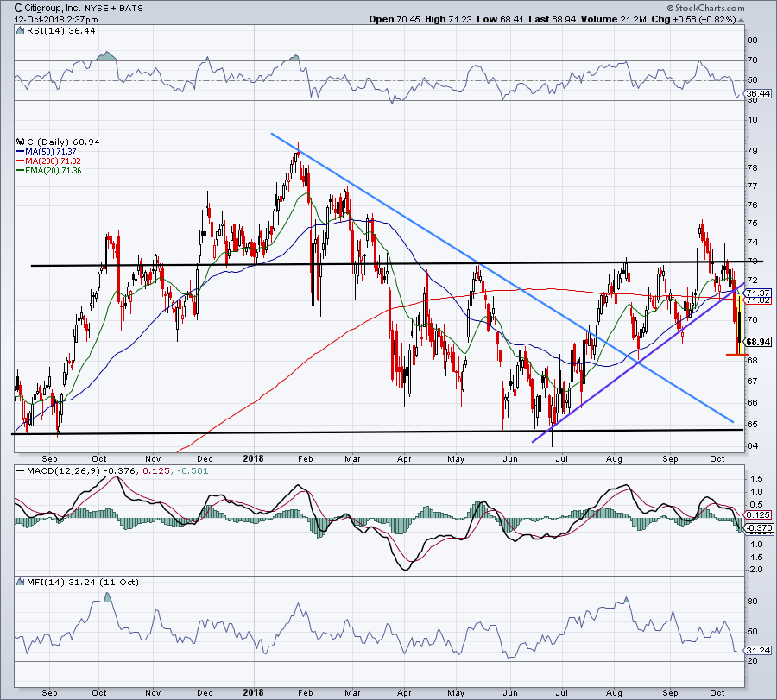Click the -2.0 level on the MACD axis
This screenshot has height=700, width=777.
755,571
